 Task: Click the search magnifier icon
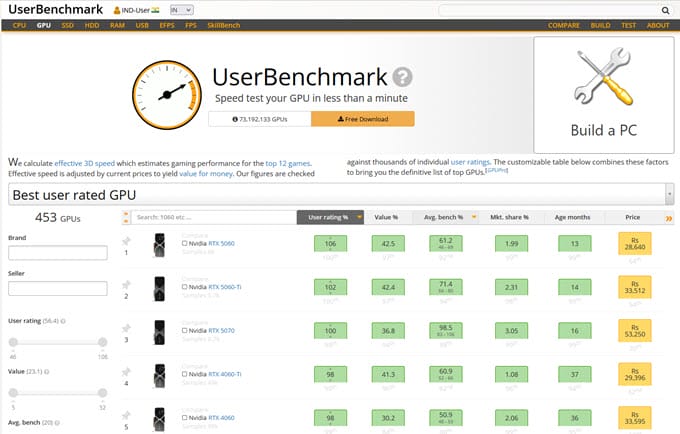pos(665,10)
